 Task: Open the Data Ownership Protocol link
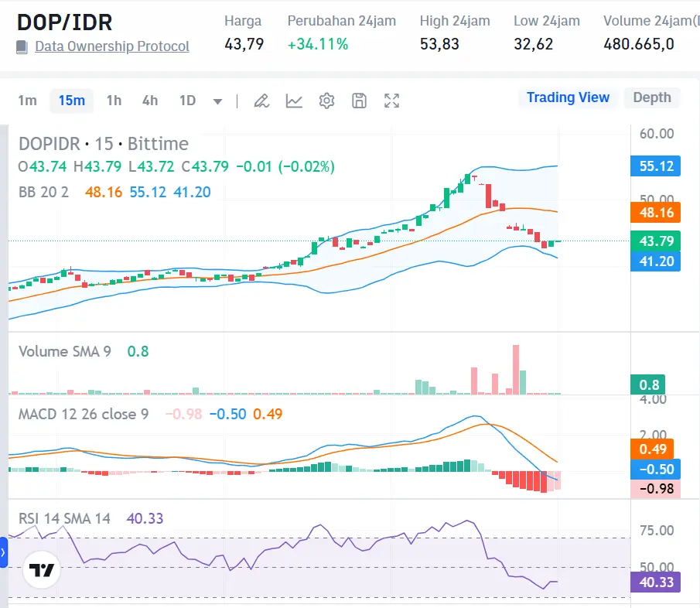click(x=111, y=47)
